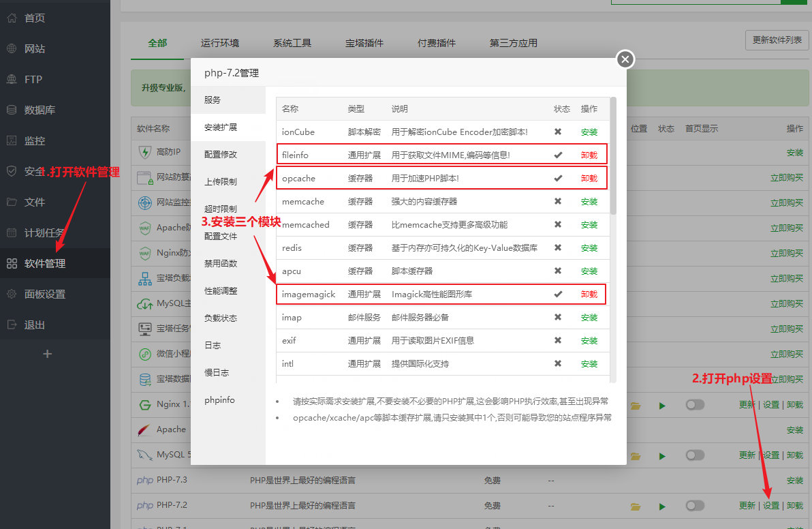This screenshot has height=529, width=812.
Task: Open 慢日志 in php dialog menu
Action: click(x=228, y=372)
